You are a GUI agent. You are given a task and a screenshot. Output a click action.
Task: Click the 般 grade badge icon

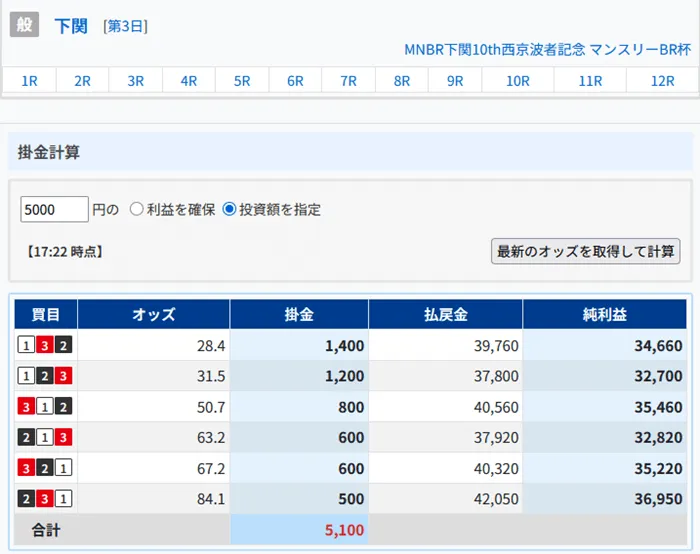tap(25, 24)
